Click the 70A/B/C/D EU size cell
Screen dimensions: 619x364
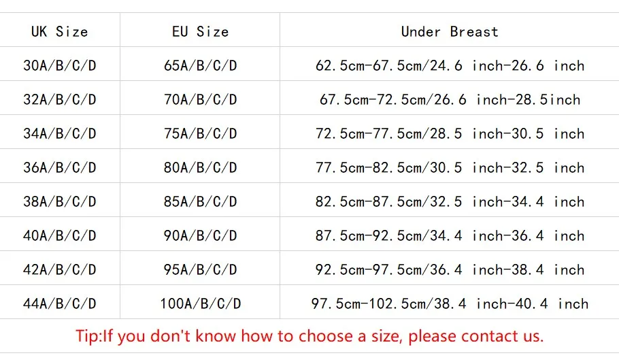point(200,100)
